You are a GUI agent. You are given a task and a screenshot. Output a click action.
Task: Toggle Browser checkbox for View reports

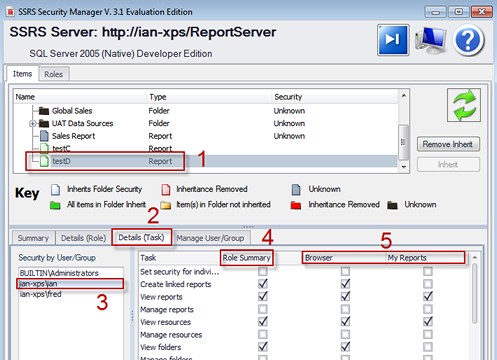[345, 296]
